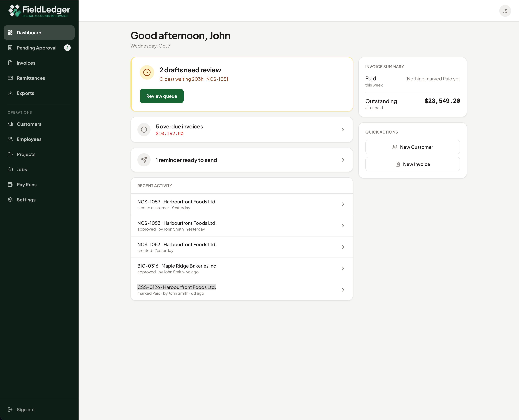Image resolution: width=519 pixels, height=420 pixels.
Task: Click the Employees people icon
Action: click(x=10, y=139)
